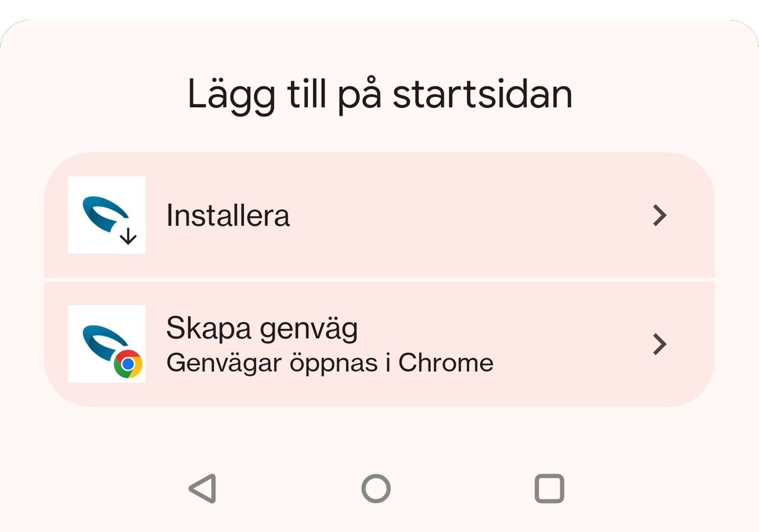Tap blank sheet space left of the heading
The image size is (759, 532).
click(x=92, y=94)
